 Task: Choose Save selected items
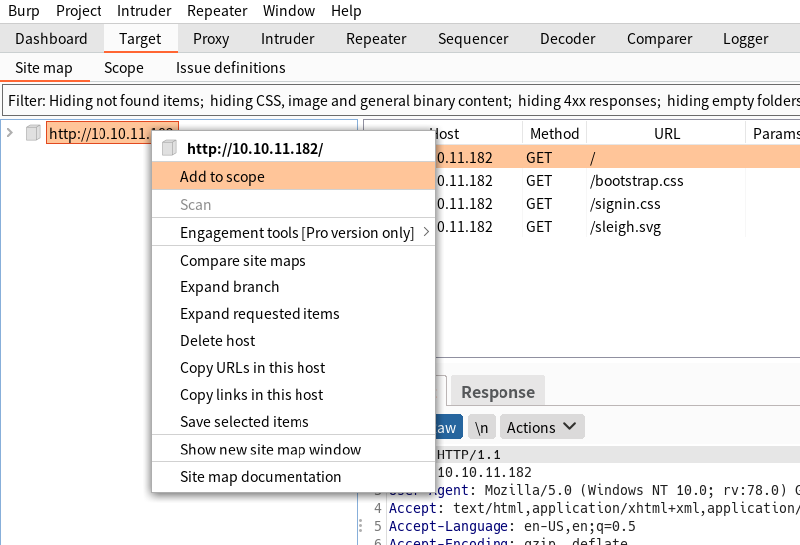pyautogui.click(x=293, y=422)
